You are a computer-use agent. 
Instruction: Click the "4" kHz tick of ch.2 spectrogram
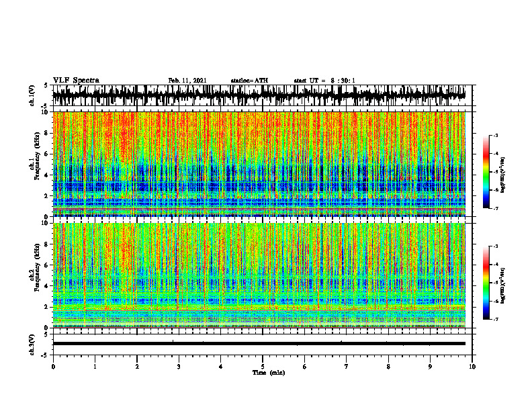pos(47,286)
